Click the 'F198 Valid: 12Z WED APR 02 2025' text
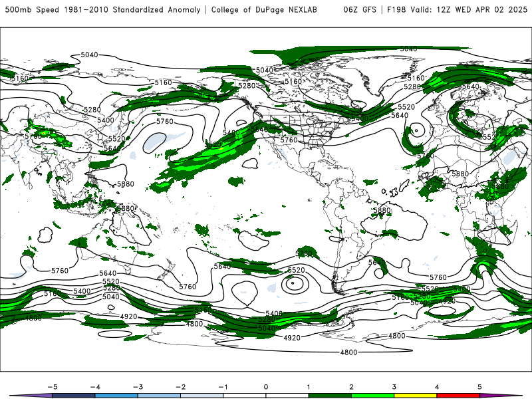Viewport: 532px width, 399px height. (457, 10)
